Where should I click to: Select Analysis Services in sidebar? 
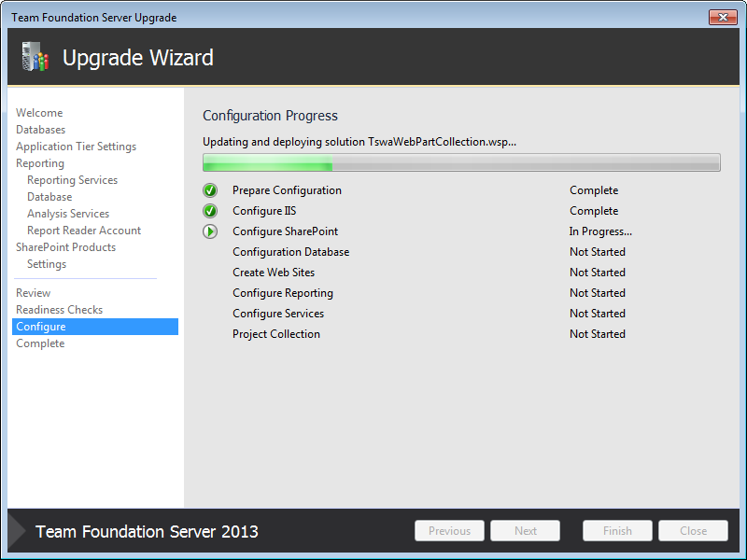click(68, 214)
